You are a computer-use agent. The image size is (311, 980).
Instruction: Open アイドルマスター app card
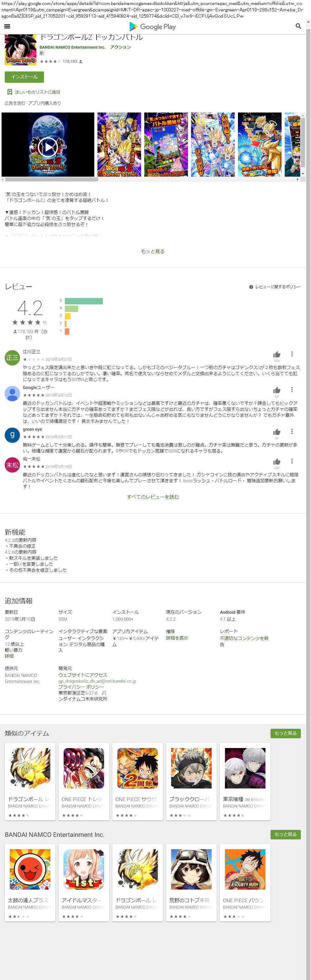tap(84, 883)
